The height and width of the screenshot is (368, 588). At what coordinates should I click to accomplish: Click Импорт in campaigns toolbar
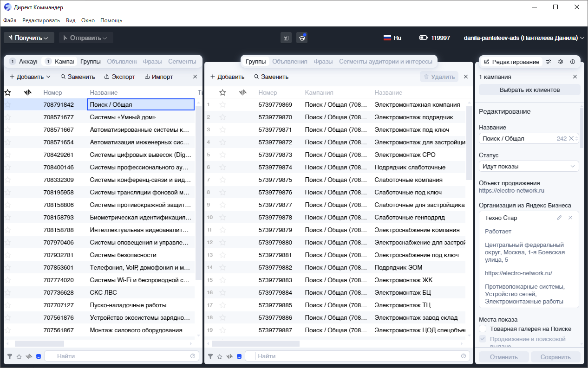tap(159, 77)
